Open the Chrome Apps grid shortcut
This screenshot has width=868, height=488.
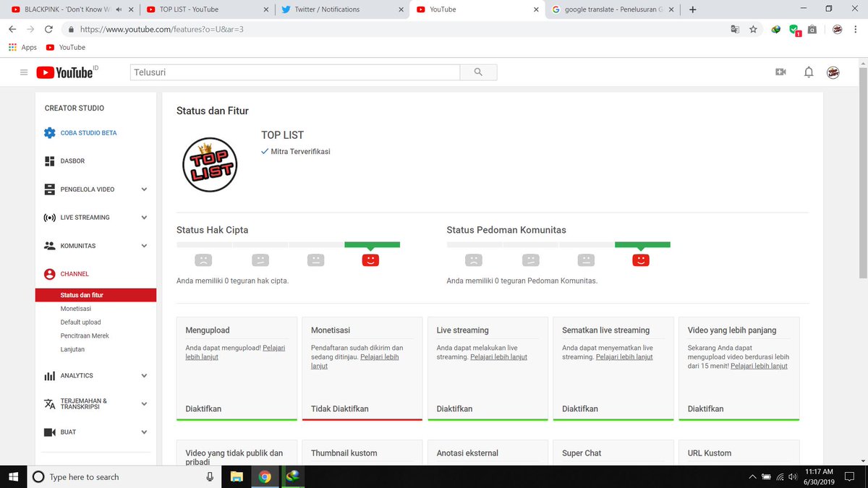pyautogui.click(x=22, y=47)
